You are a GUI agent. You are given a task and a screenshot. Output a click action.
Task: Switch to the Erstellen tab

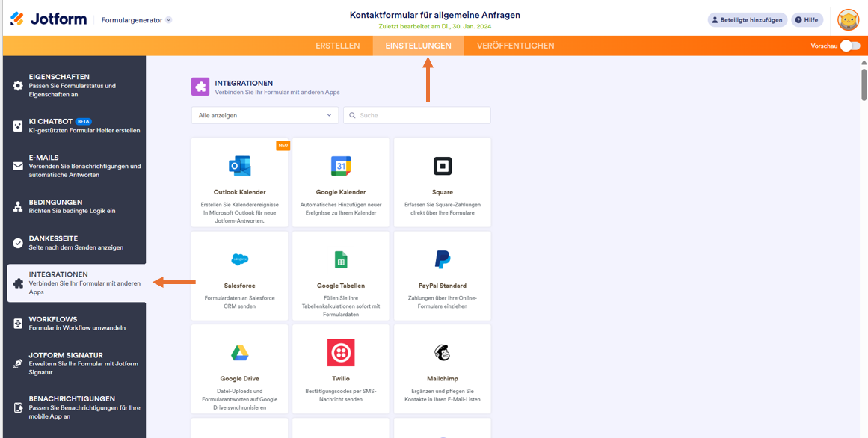pyautogui.click(x=338, y=46)
